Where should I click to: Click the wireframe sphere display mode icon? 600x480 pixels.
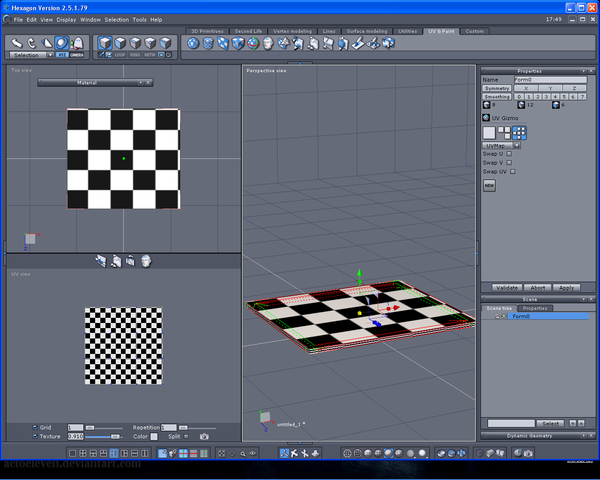pos(347,454)
